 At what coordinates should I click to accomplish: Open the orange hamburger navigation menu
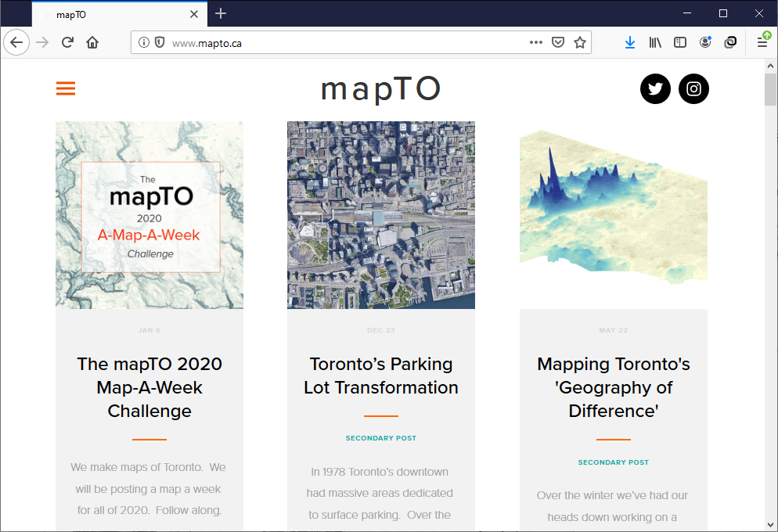point(66,88)
